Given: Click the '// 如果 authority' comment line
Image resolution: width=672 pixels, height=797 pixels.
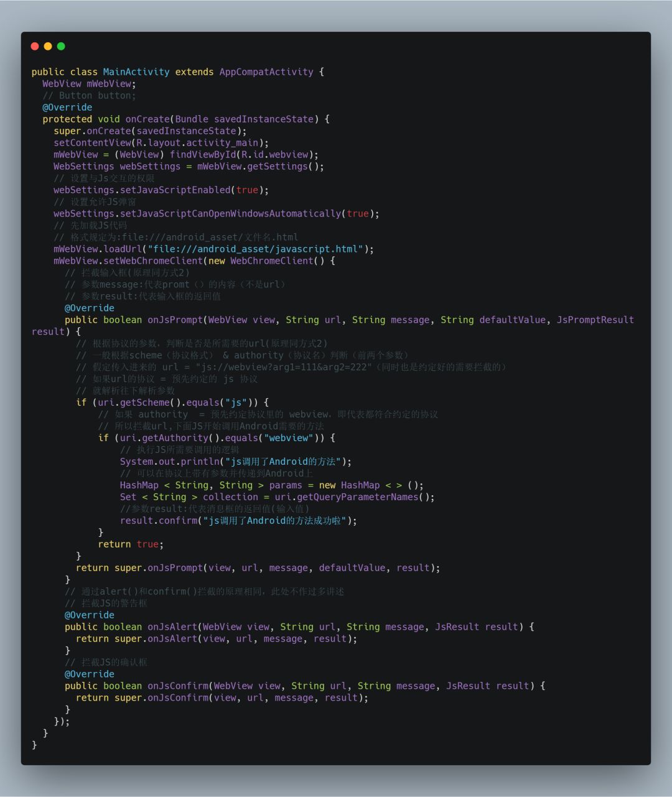Looking at the screenshot, I should (268, 415).
